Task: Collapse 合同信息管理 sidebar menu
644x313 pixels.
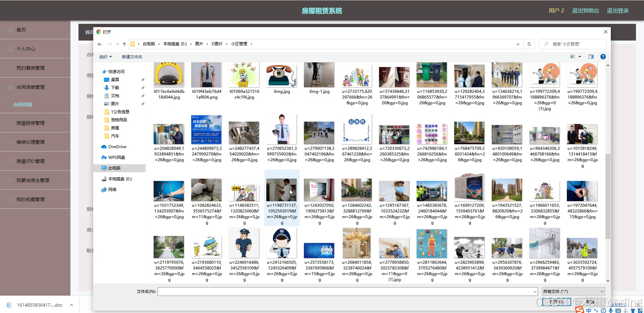Action: click(35, 87)
